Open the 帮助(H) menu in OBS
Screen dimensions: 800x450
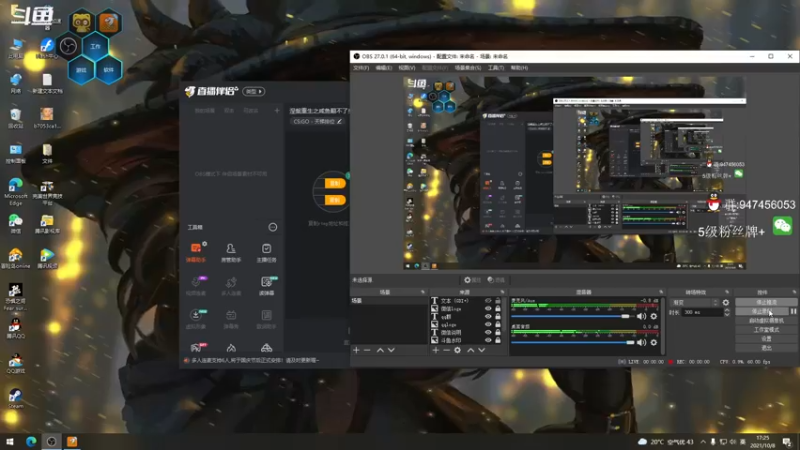pyautogui.click(x=519, y=68)
